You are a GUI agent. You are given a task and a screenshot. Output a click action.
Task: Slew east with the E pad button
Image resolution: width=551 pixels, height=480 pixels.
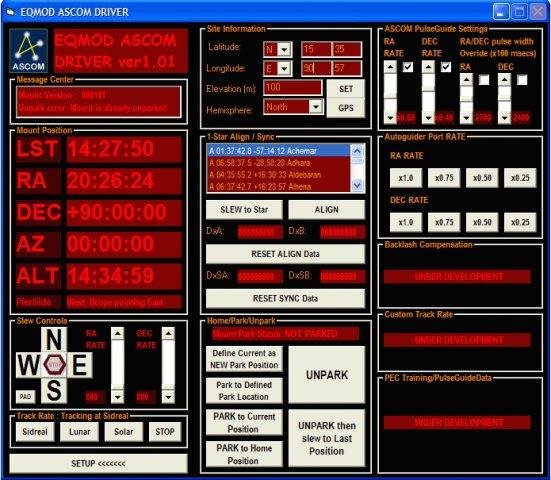(x=79, y=365)
